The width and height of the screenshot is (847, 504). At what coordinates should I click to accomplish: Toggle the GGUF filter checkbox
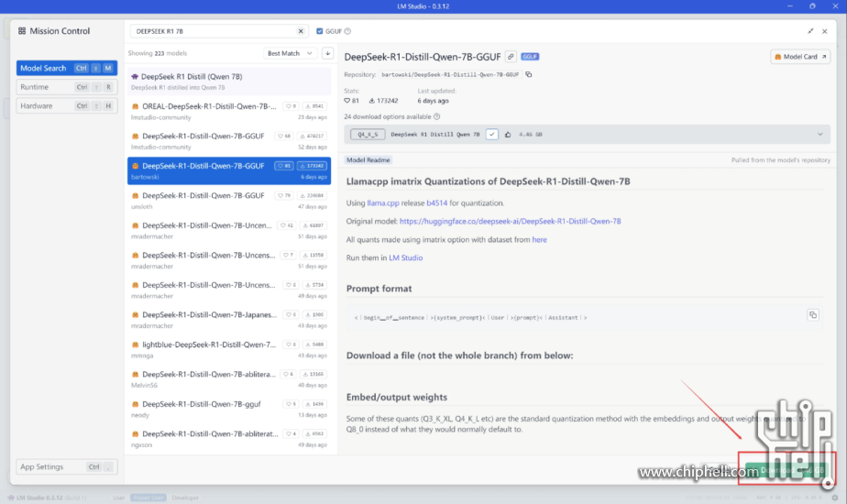coord(319,31)
